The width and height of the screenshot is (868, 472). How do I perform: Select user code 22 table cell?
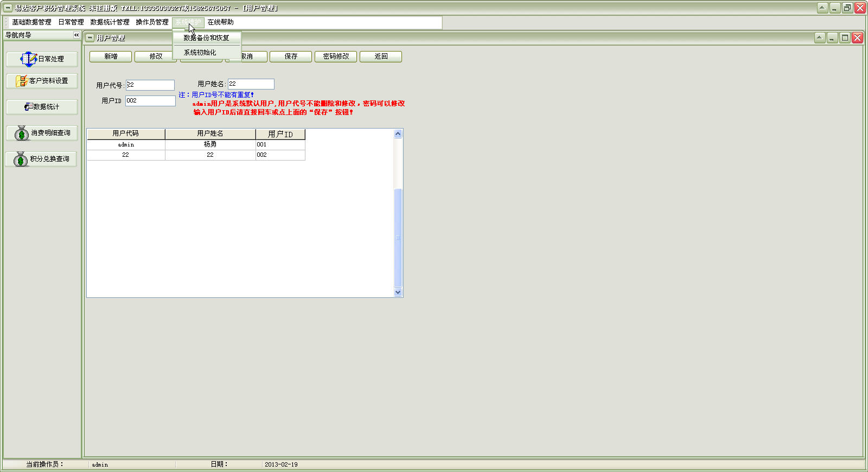[126, 155]
